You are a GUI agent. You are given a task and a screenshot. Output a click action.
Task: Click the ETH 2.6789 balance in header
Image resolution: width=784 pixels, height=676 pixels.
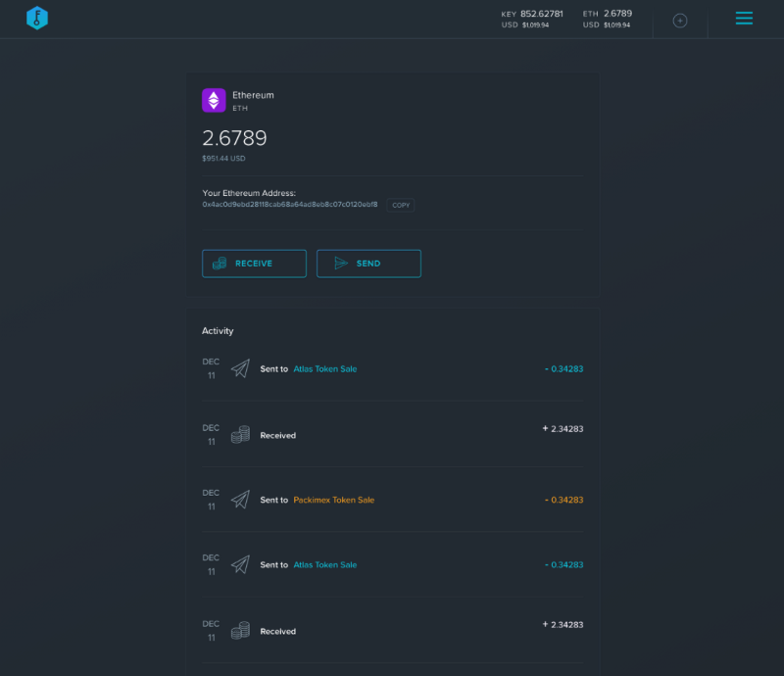[608, 14]
